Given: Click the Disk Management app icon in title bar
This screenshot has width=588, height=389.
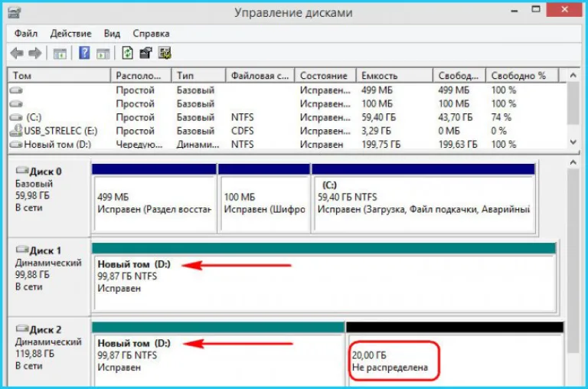Looking at the screenshot, I should (x=15, y=13).
